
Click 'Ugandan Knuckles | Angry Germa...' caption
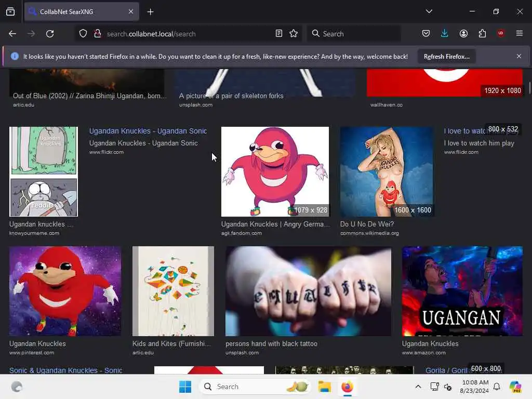point(275,224)
